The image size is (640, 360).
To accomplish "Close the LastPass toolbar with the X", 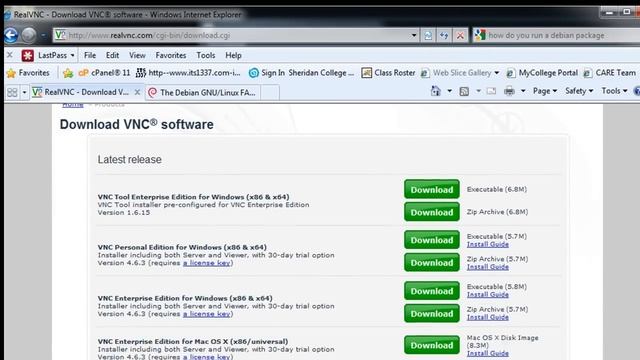I will [x=10, y=55].
